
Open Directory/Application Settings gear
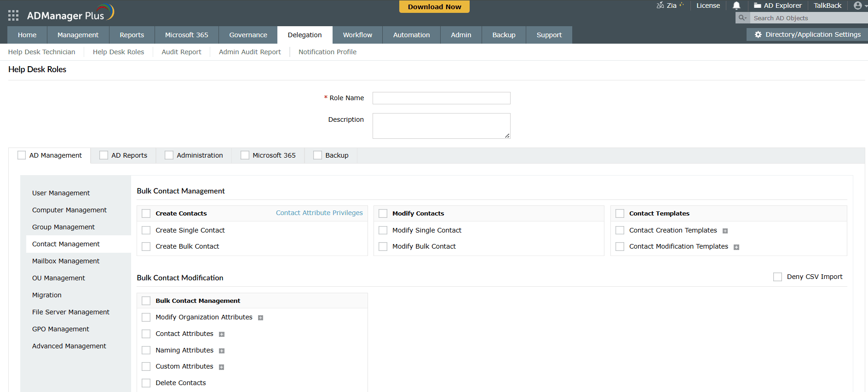point(758,34)
